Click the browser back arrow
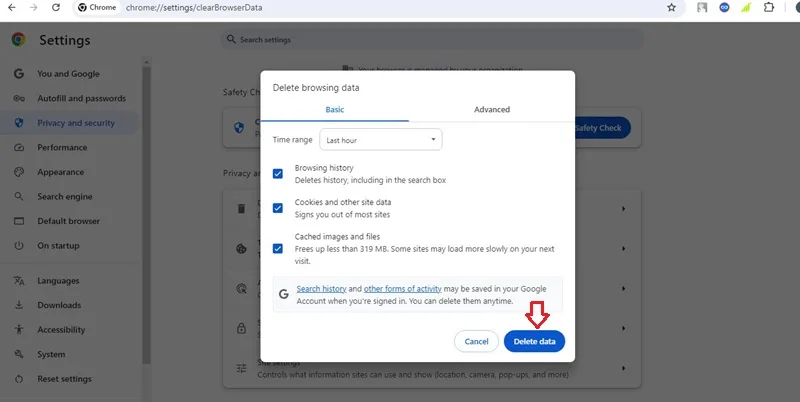The image size is (800, 402). [x=11, y=8]
